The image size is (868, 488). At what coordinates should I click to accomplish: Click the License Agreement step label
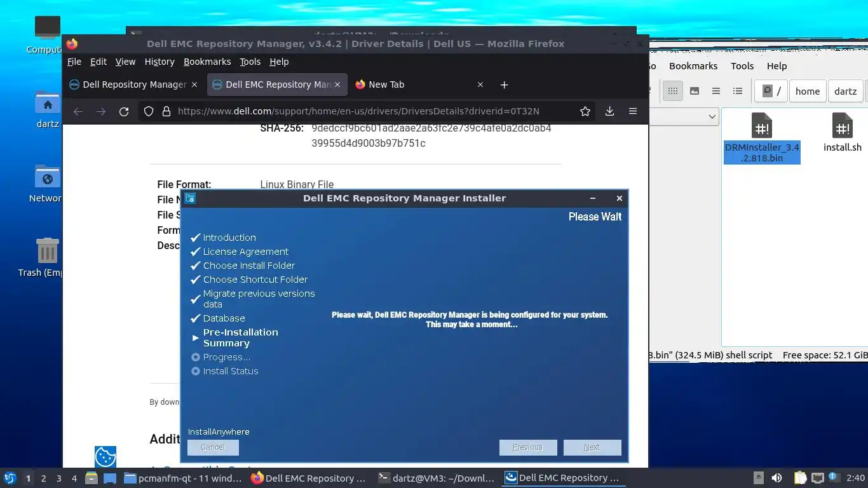click(x=246, y=252)
